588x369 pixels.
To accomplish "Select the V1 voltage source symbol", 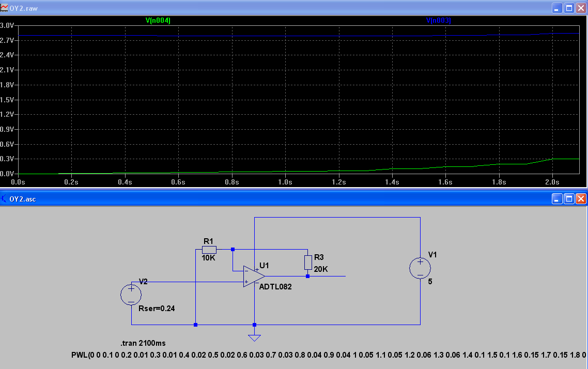I will (420, 268).
